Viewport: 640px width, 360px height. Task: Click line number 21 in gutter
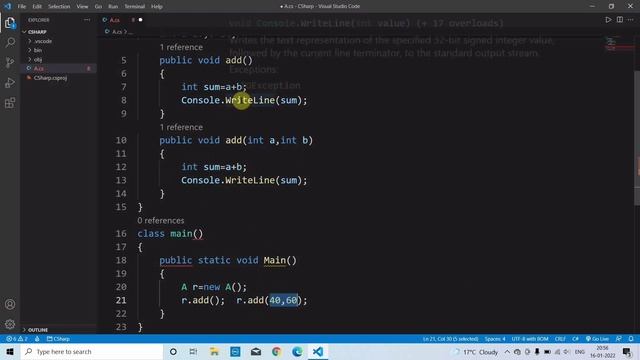tap(121, 300)
